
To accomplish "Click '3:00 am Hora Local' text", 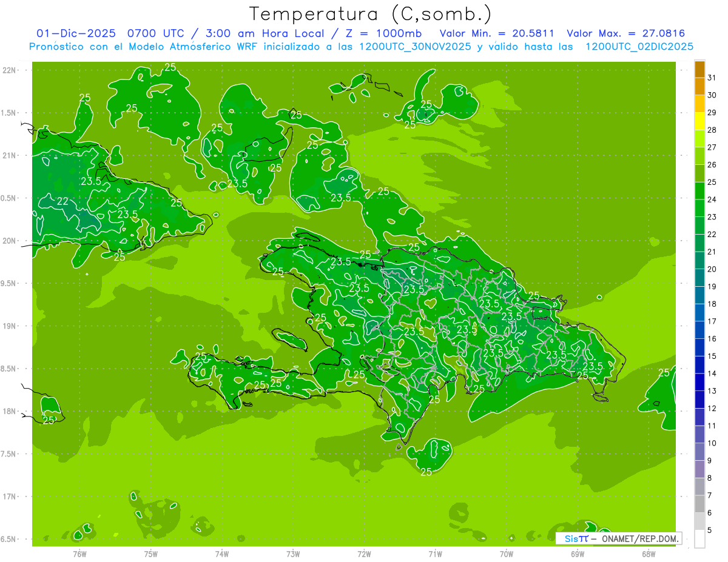I will pyautogui.click(x=265, y=33).
